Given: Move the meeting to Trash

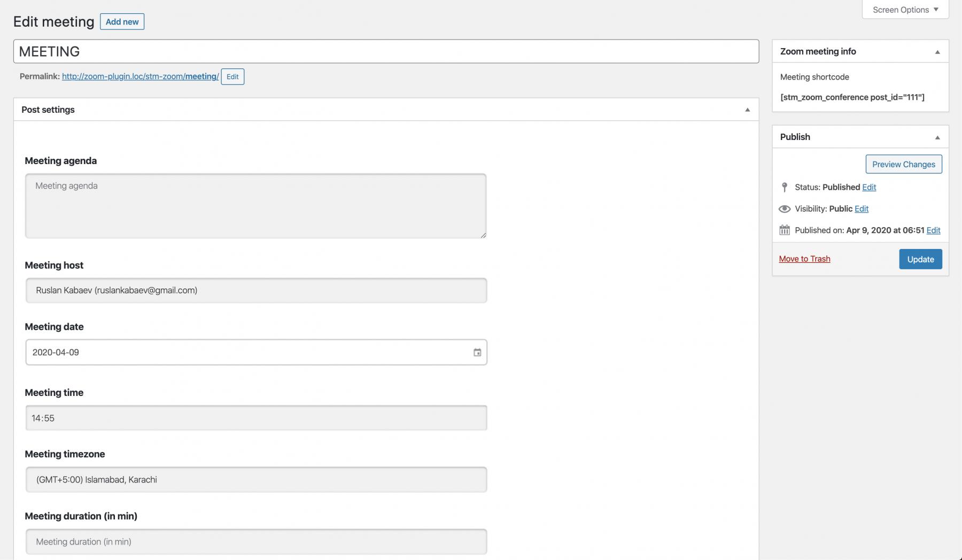Looking at the screenshot, I should click(x=804, y=259).
